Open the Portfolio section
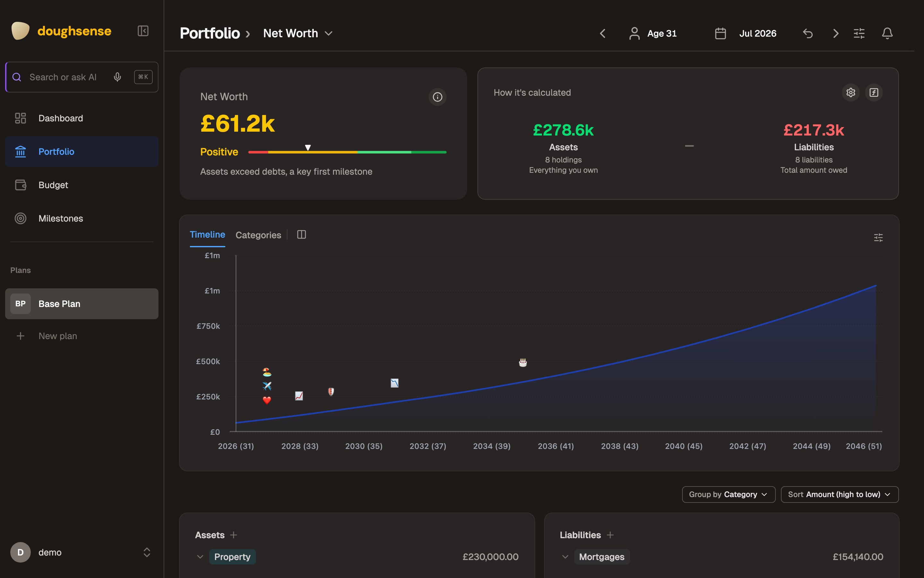The height and width of the screenshot is (578, 924). click(82, 151)
